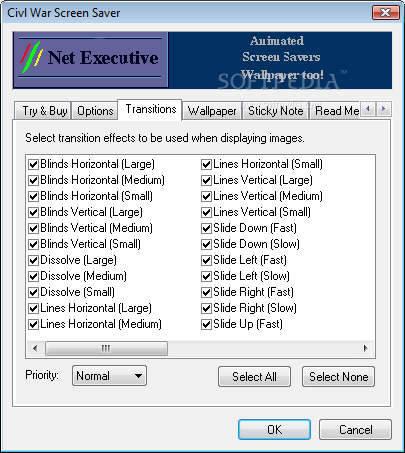Uncheck Slide Down (Slow)
Screen dimensions: 405x453
click(206, 244)
